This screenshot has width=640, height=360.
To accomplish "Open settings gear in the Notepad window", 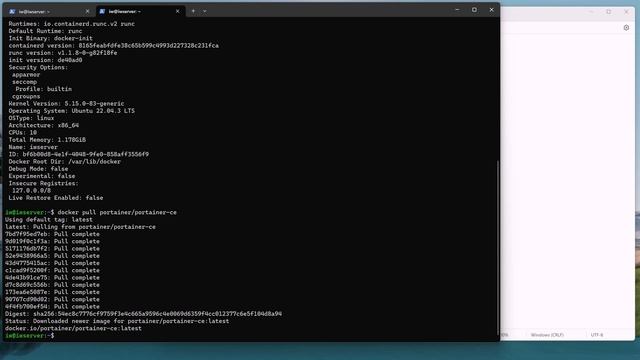I will 626,28.
